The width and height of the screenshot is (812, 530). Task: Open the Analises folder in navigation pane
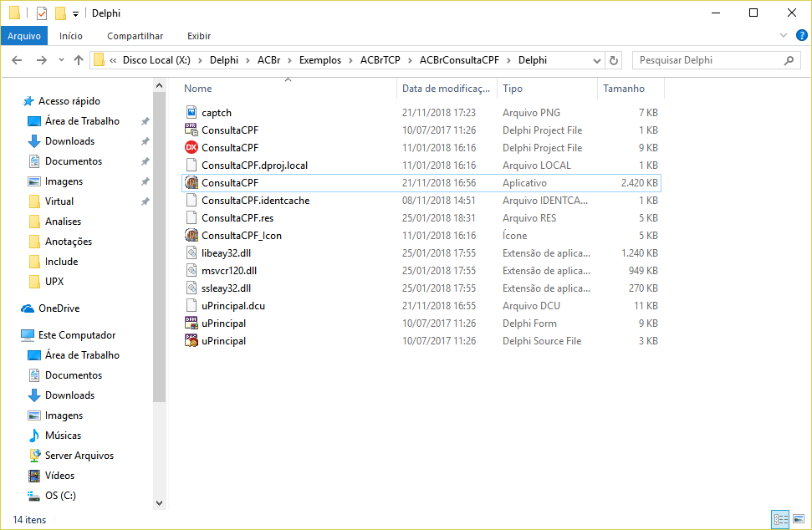tap(64, 222)
